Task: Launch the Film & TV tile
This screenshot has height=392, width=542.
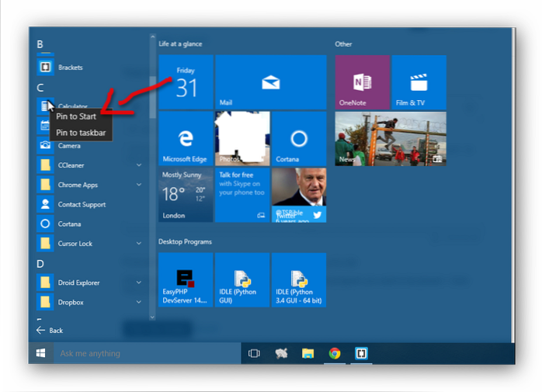Action: [419, 82]
